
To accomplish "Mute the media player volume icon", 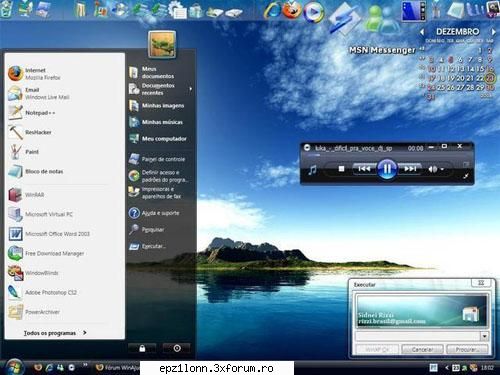I will pyautogui.click(x=432, y=169).
